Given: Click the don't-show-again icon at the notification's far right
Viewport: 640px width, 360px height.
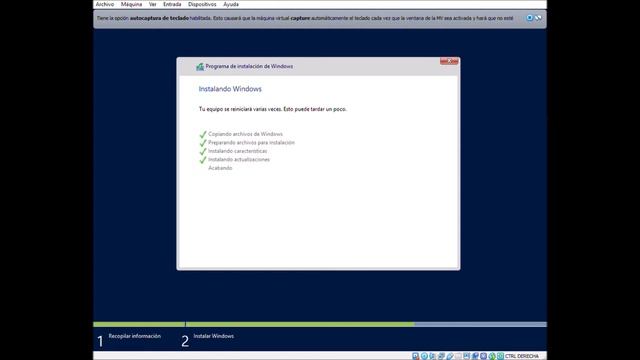Looking at the screenshot, I should click(538, 18).
